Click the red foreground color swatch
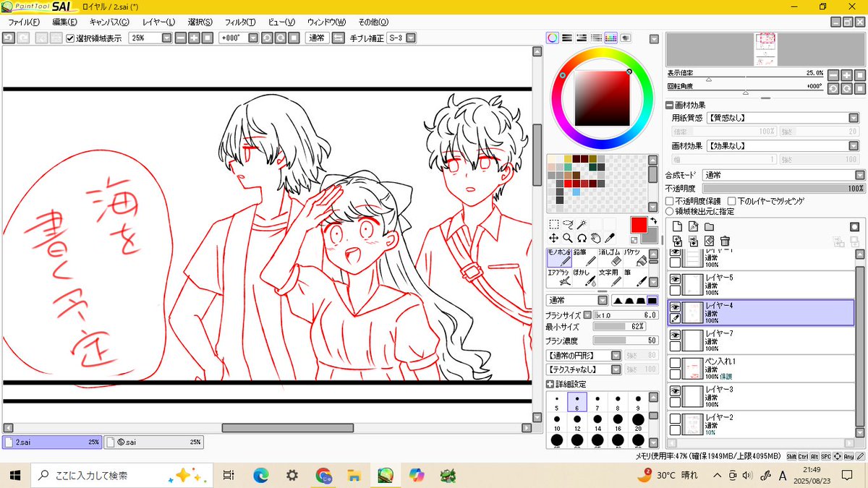 click(639, 225)
